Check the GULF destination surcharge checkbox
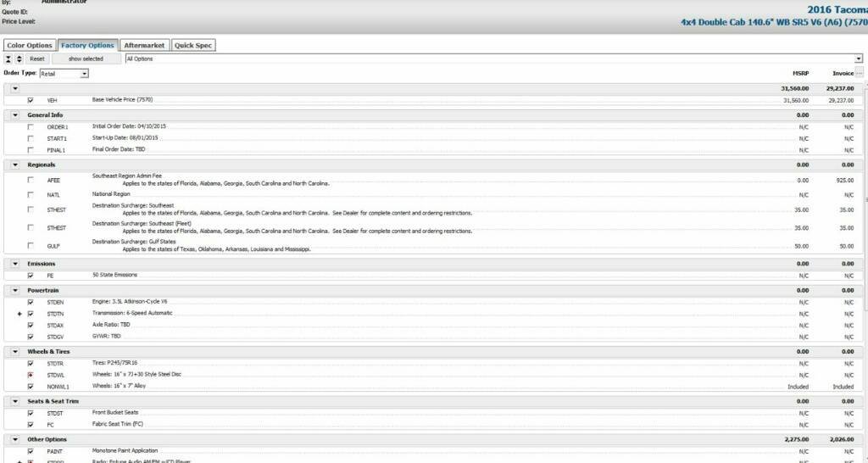 pyautogui.click(x=31, y=245)
